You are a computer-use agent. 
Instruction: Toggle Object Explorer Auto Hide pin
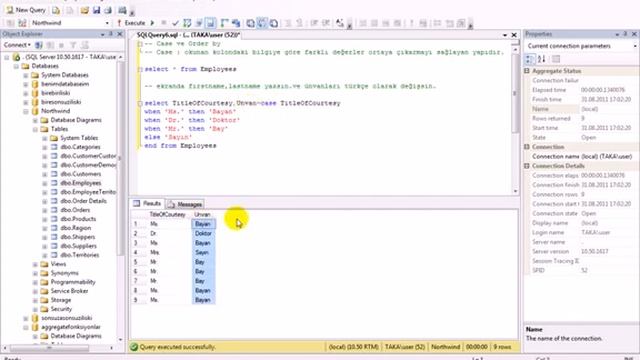click(111, 34)
